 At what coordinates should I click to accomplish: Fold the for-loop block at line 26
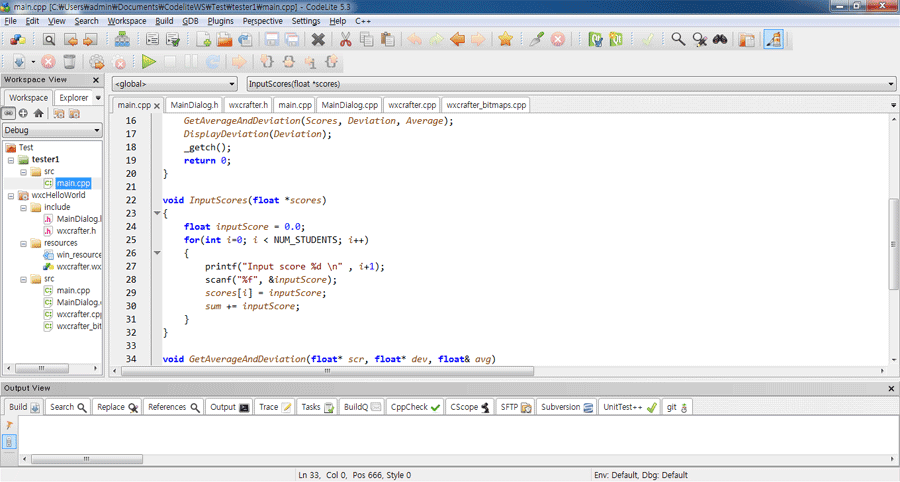coord(157,253)
